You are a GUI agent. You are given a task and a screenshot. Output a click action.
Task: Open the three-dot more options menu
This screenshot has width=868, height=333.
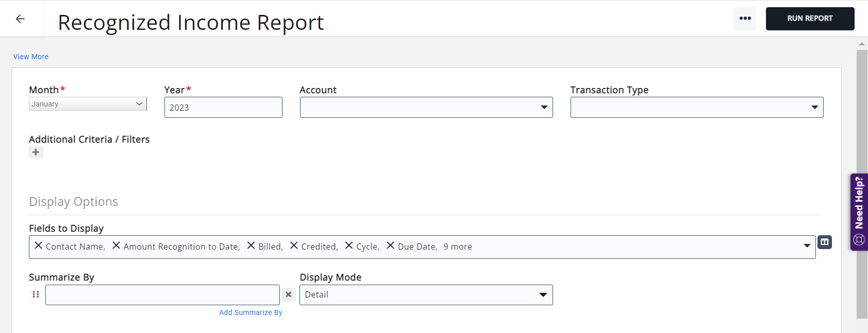click(x=745, y=19)
